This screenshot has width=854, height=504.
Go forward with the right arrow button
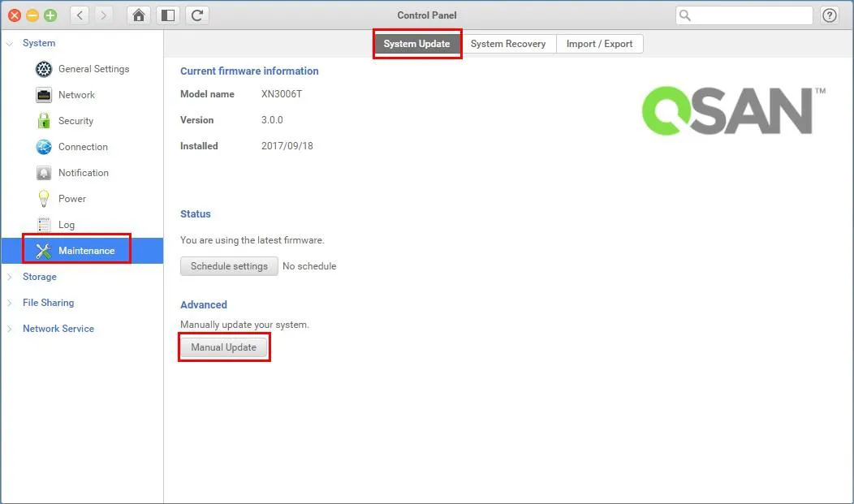(x=103, y=15)
